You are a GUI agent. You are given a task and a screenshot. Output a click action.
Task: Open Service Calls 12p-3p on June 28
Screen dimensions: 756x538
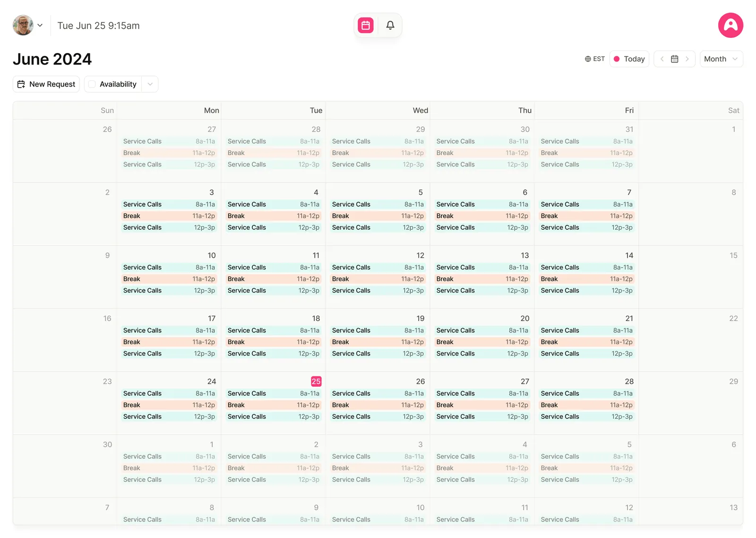pyautogui.click(x=586, y=417)
